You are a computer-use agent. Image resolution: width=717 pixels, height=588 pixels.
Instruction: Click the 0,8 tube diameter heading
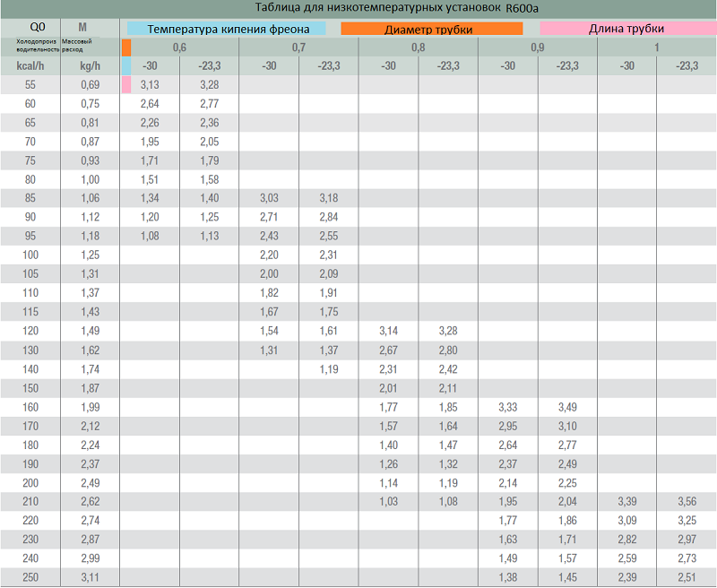pyautogui.click(x=419, y=48)
